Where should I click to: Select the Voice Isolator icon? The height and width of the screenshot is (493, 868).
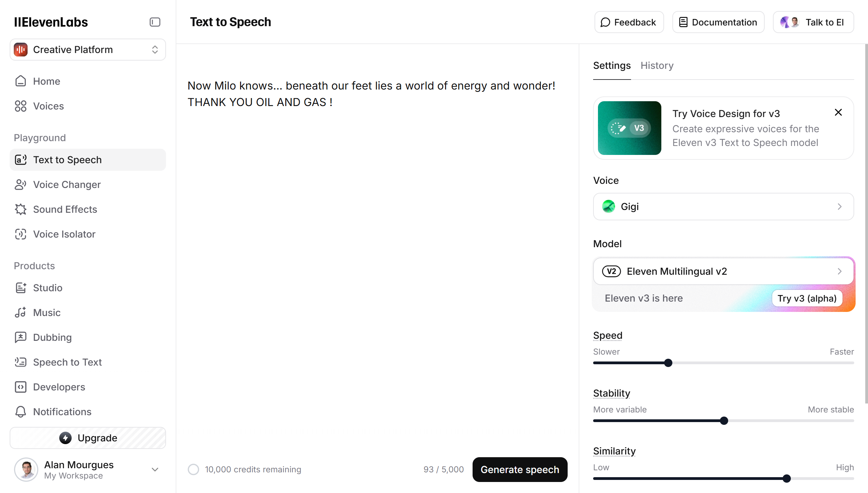21,234
